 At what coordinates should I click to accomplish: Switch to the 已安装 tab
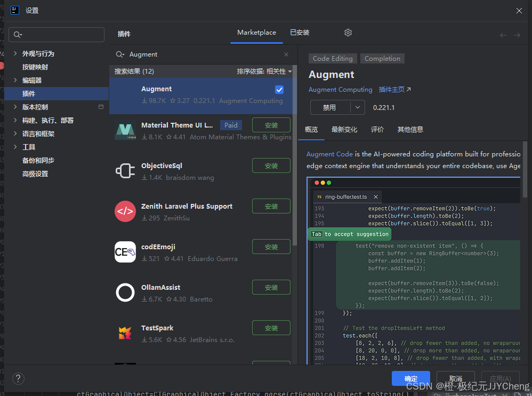299,32
